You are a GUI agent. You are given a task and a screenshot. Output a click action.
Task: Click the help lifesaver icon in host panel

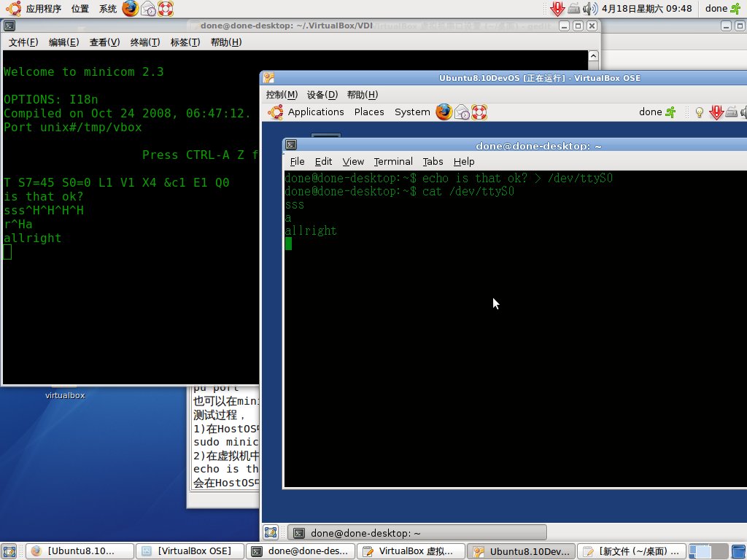(x=167, y=9)
